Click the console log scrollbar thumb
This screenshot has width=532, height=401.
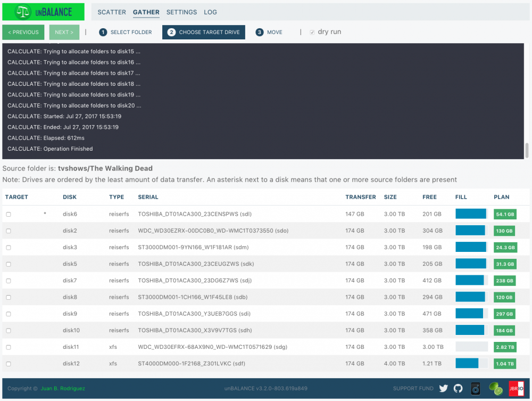pos(527,150)
